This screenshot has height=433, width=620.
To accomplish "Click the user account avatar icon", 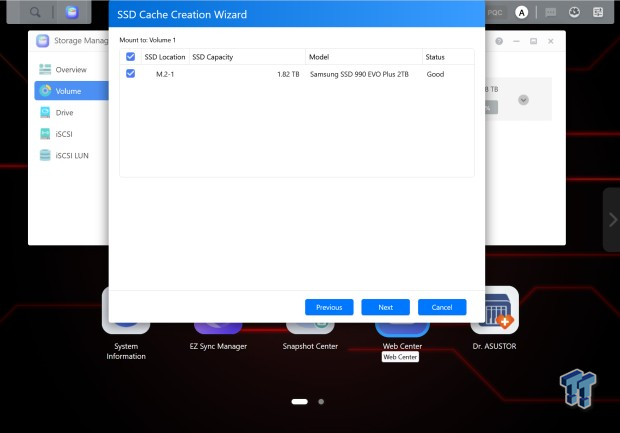I will coord(521,12).
